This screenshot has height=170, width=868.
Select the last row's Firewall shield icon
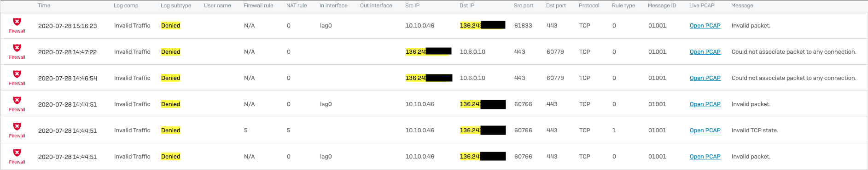[17, 153]
